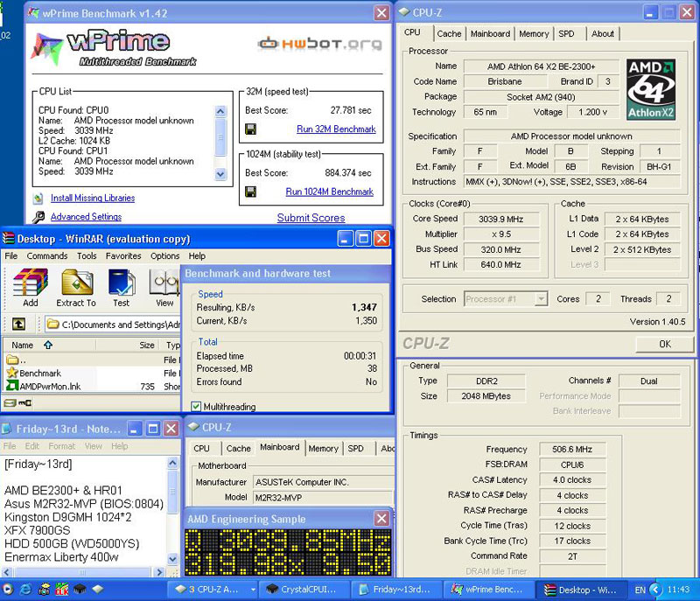The width and height of the screenshot is (700, 601).
Task: Run the 32M Benchmark link
Action: click(336, 129)
